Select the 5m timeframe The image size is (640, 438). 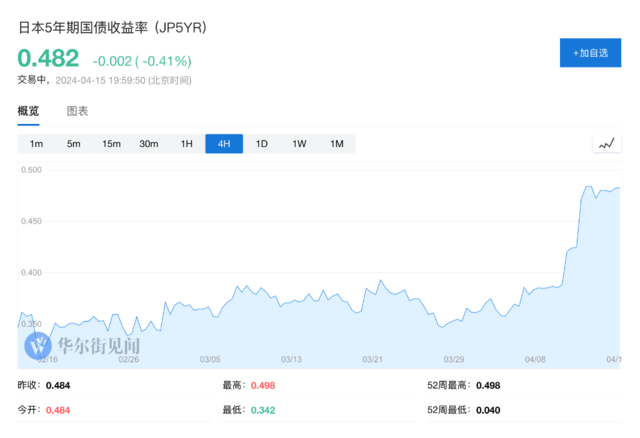(74, 144)
